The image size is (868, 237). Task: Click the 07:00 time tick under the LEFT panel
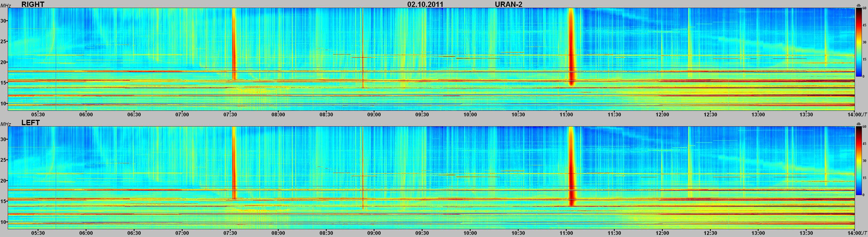click(182, 233)
